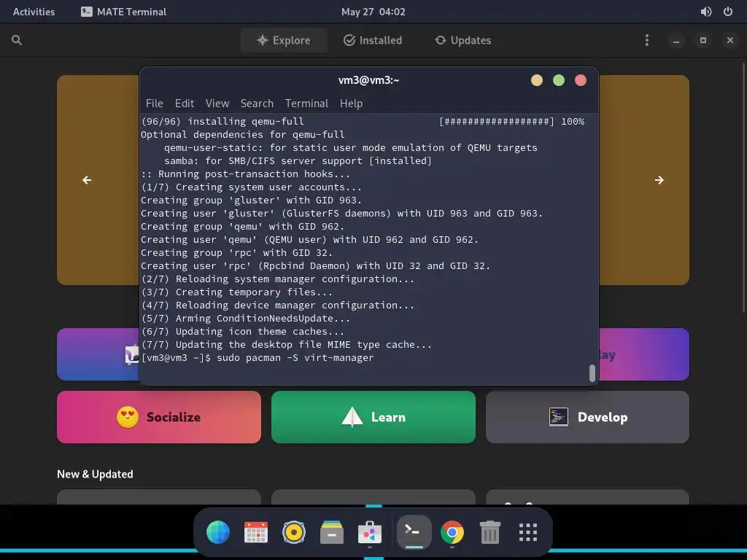
Task: Open the Help menu in terminal
Action: point(351,104)
